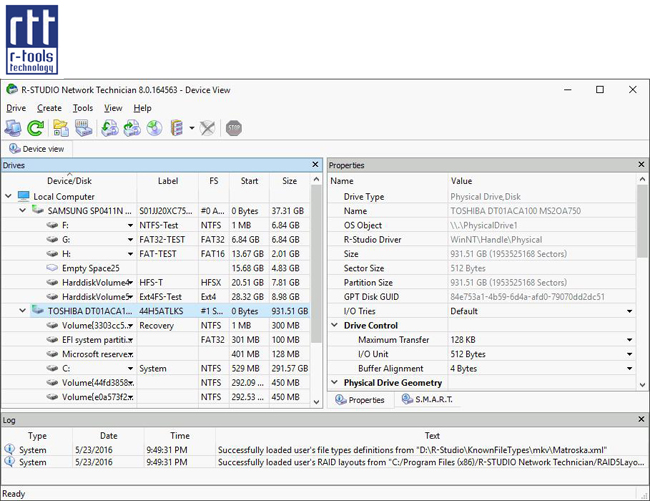Viewport: 650px width, 501px height.
Task: Click the Empty Space25 icon
Action: coord(52,268)
